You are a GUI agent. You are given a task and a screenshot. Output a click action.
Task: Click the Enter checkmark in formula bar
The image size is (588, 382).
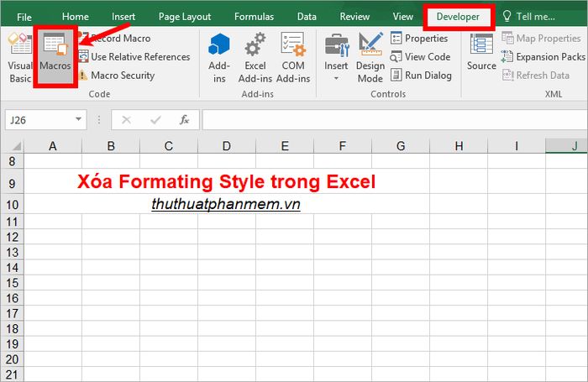[x=155, y=120]
